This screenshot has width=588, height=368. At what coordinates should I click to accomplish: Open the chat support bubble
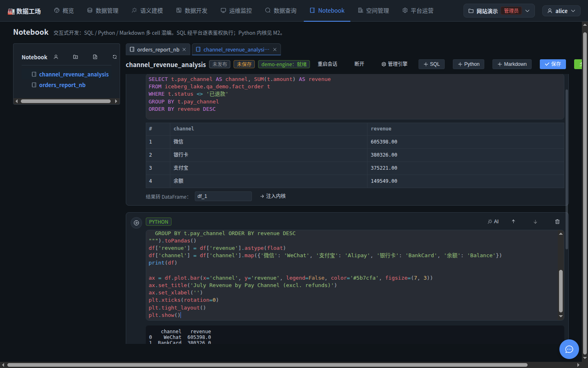click(x=569, y=349)
